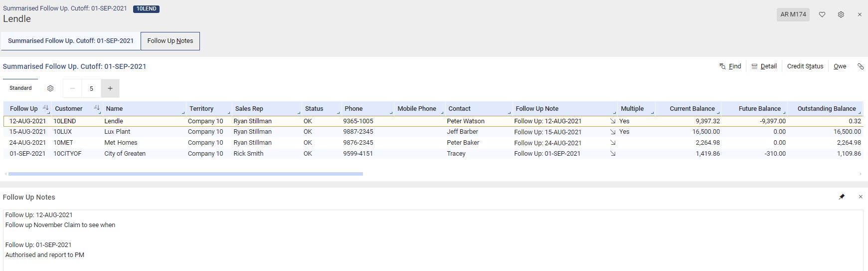Image resolution: width=868 pixels, height=271 pixels.
Task: Toggle sort on the Customer column
Action: point(97,108)
